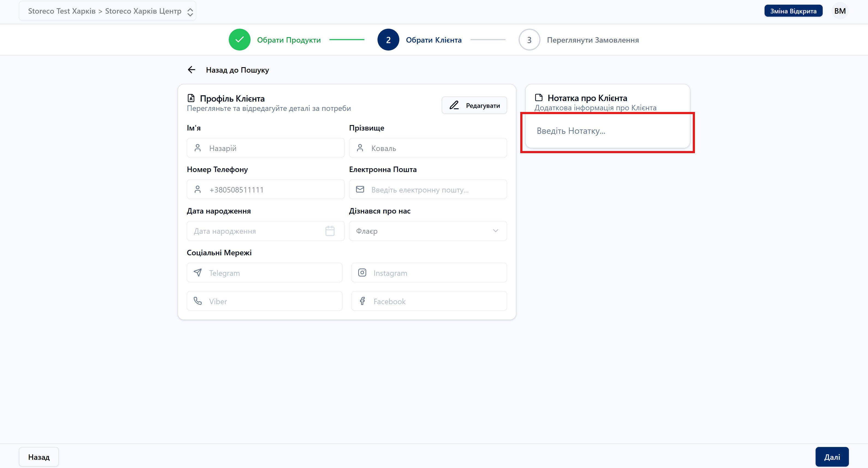Click the calendar icon in Дата народження
Image resolution: width=868 pixels, height=468 pixels.
pos(329,231)
